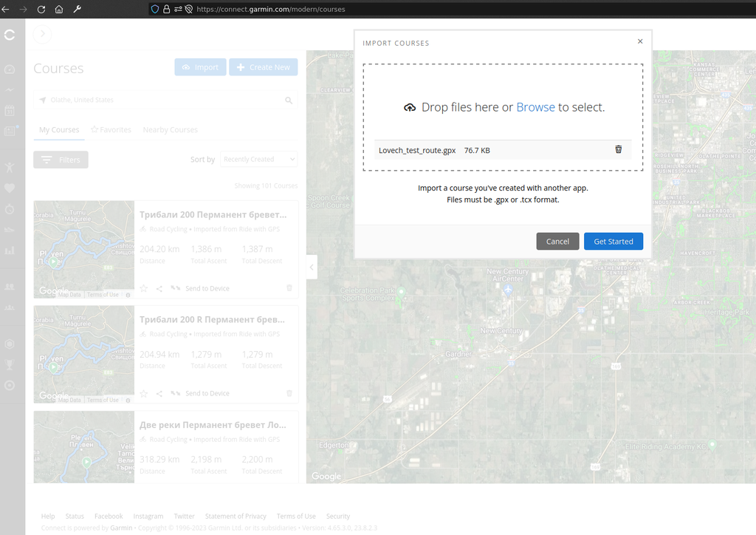Click the Olathe location search field
The height and width of the screenshot is (535, 756).
tap(162, 100)
